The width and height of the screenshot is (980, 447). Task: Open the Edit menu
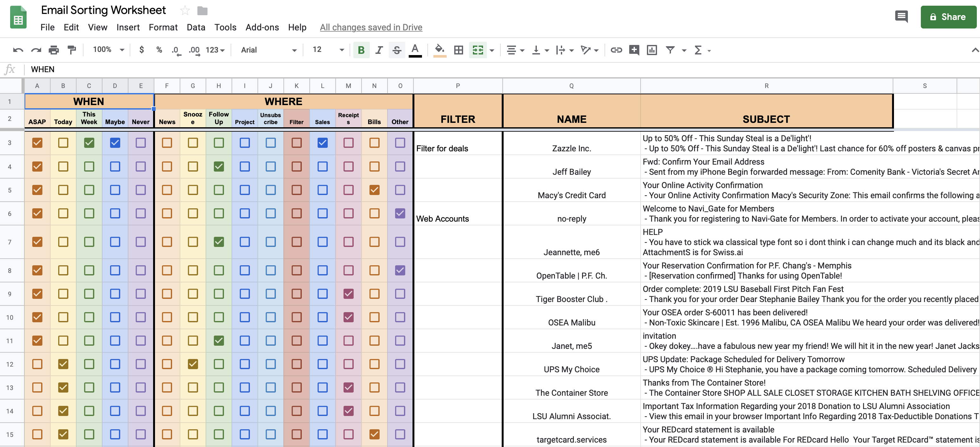click(x=71, y=28)
